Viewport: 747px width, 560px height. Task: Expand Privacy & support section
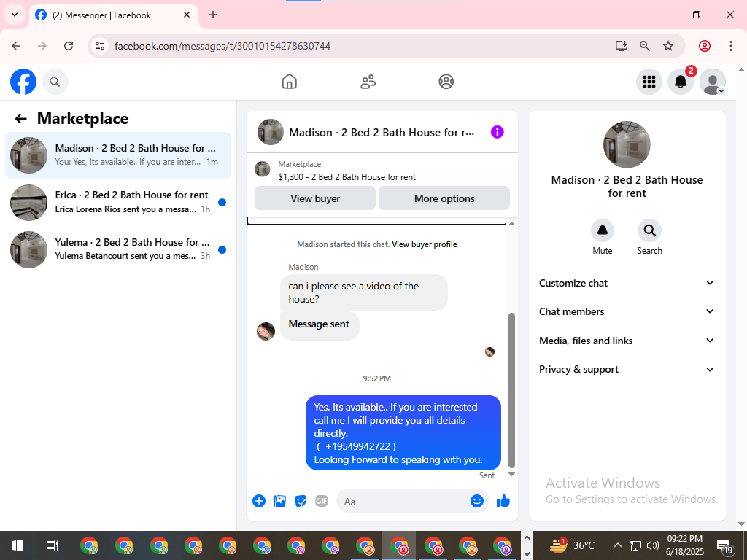(x=627, y=369)
